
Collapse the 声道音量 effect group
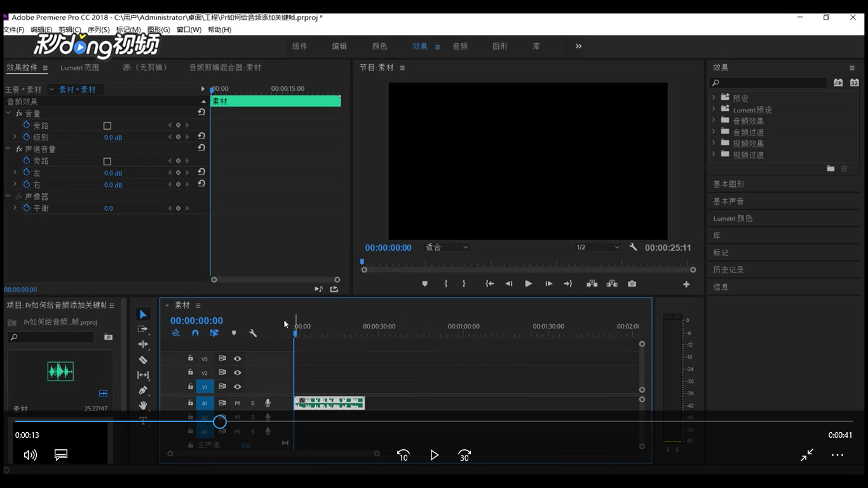pyautogui.click(x=8, y=149)
